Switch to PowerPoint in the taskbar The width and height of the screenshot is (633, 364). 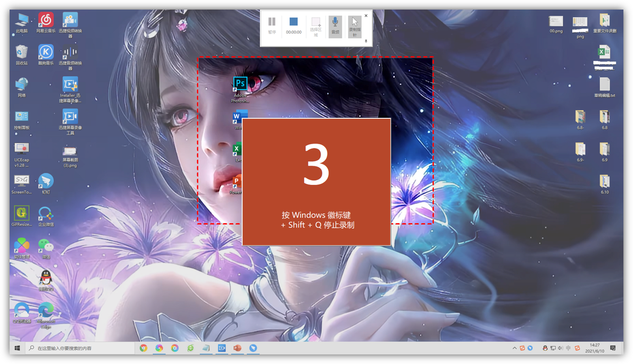pos(237,348)
